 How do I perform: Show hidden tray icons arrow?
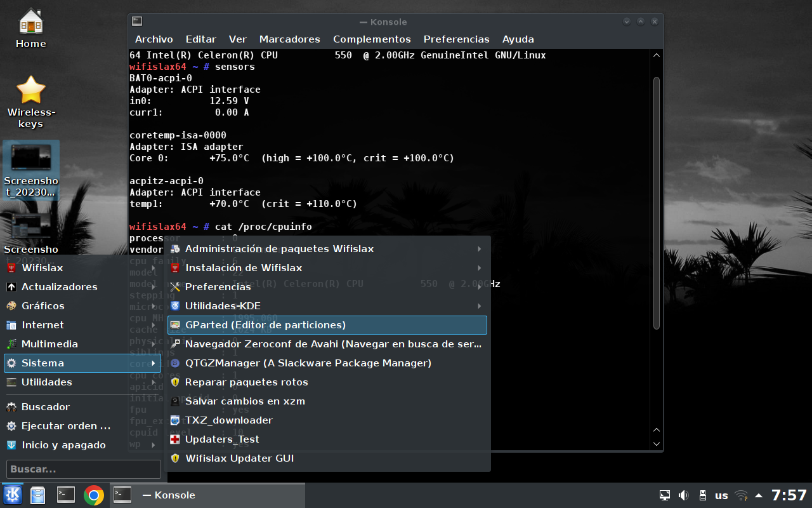click(759, 495)
